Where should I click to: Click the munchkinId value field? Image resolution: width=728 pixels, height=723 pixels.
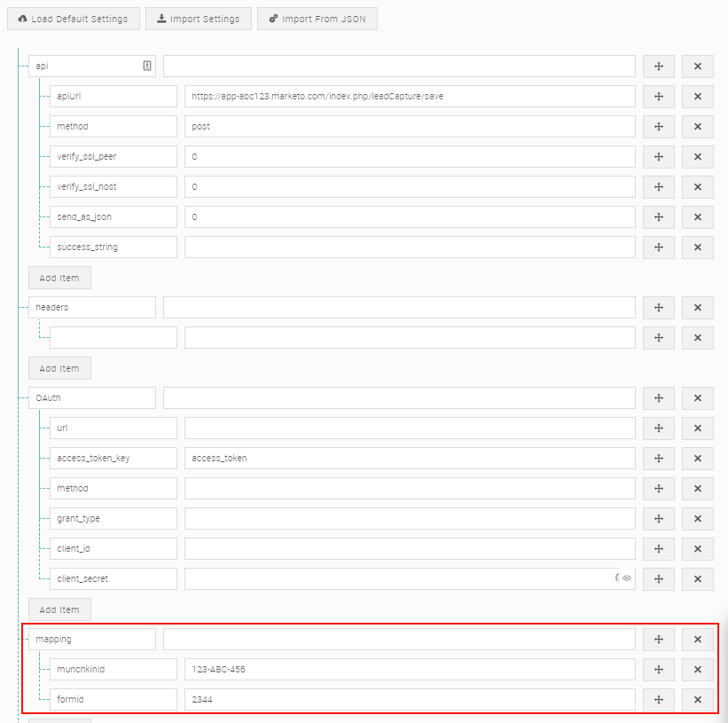410,670
